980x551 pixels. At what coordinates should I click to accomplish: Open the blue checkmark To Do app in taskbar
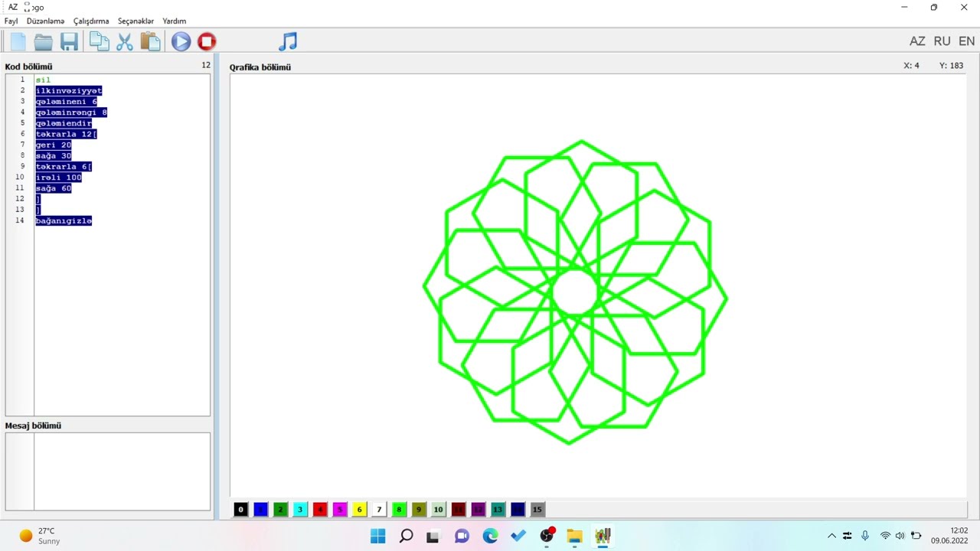pyautogui.click(x=518, y=536)
